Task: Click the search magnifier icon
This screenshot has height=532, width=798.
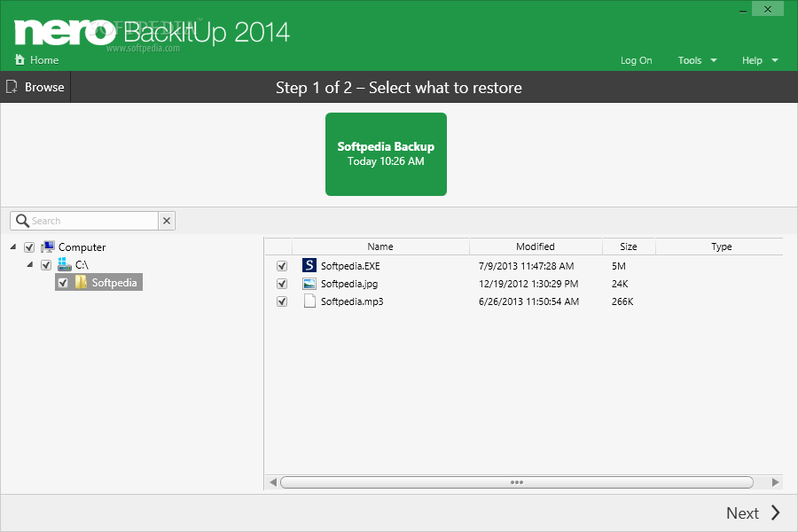Action: (x=22, y=221)
